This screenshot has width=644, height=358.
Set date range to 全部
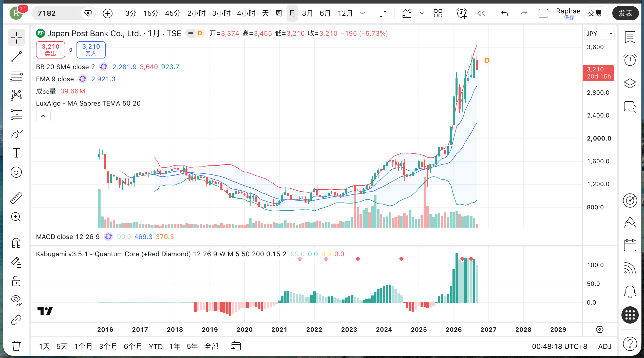(x=212, y=346)
